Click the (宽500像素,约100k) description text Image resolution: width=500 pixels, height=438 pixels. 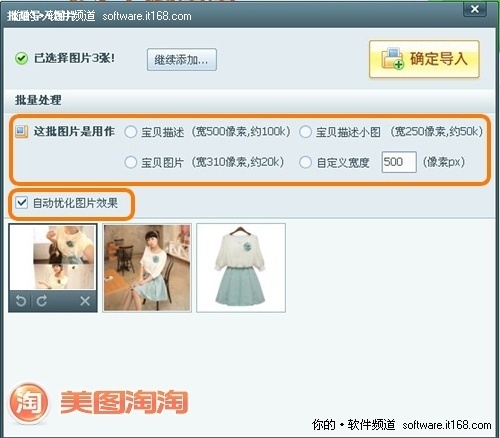tap(241, 132)
